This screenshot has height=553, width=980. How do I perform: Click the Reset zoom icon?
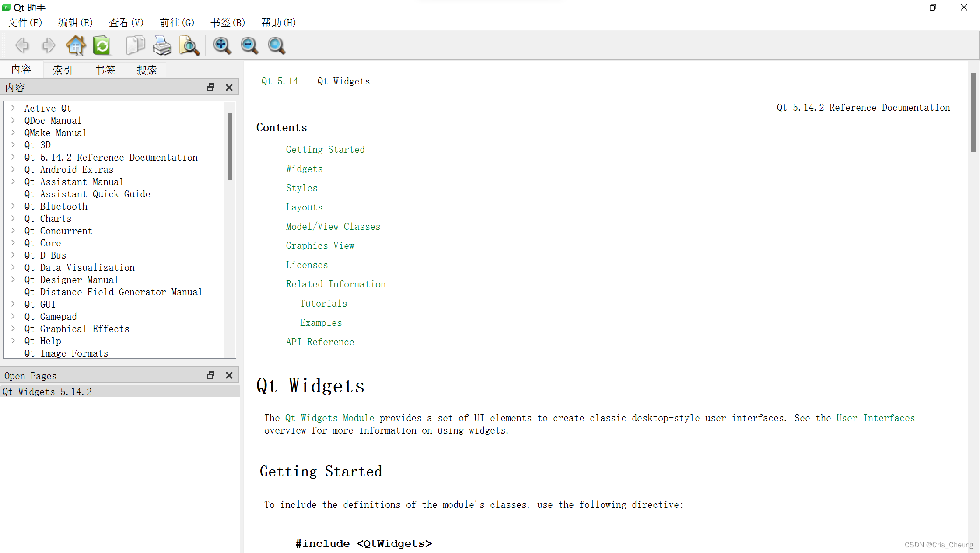click(276, 45)
